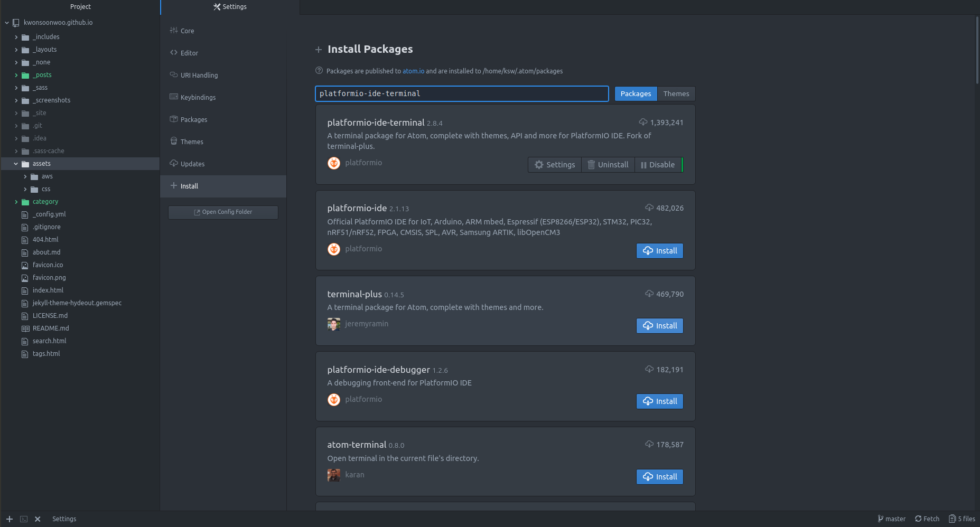Open tags.html file
The image size is (980, 527).
pyautogui.click(x=46, y=354)
